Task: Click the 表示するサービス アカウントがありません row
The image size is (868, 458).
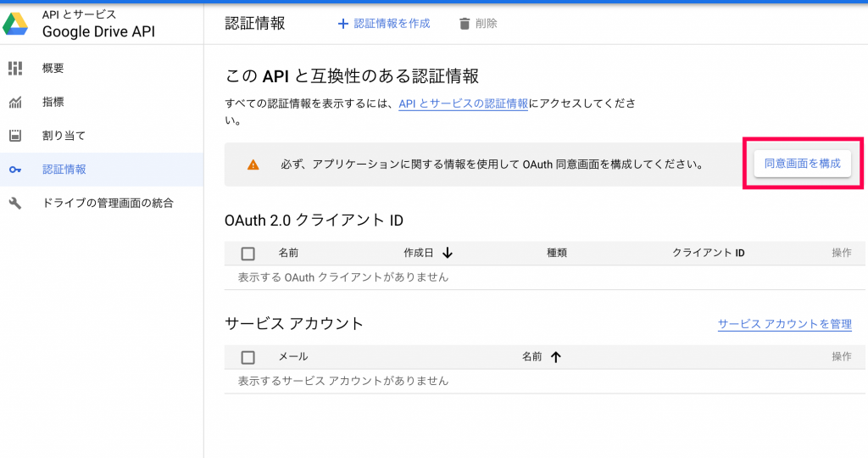Action: 545,381
